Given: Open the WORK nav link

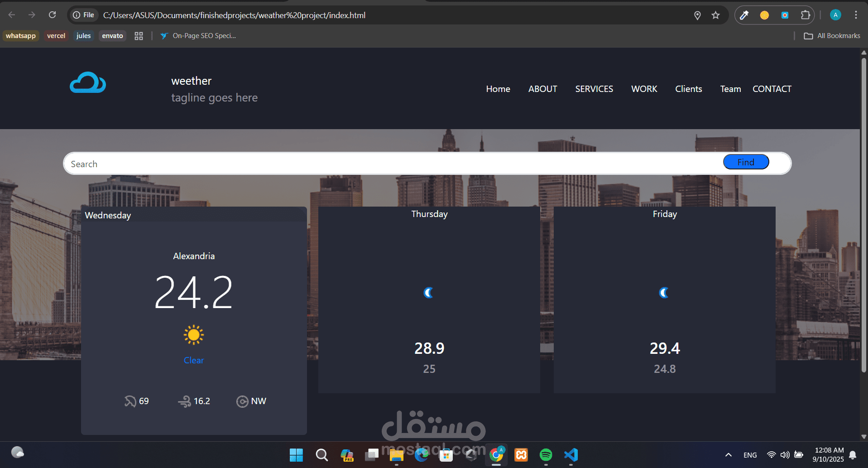Looking at the screenshot, I should [x=644, y=89].
